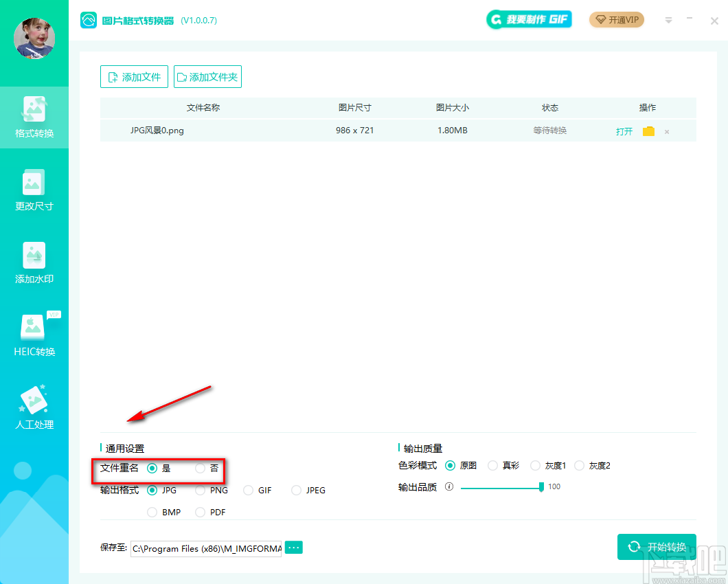Click the save path input field
The image size is (728, 584).
coord(206,547)
